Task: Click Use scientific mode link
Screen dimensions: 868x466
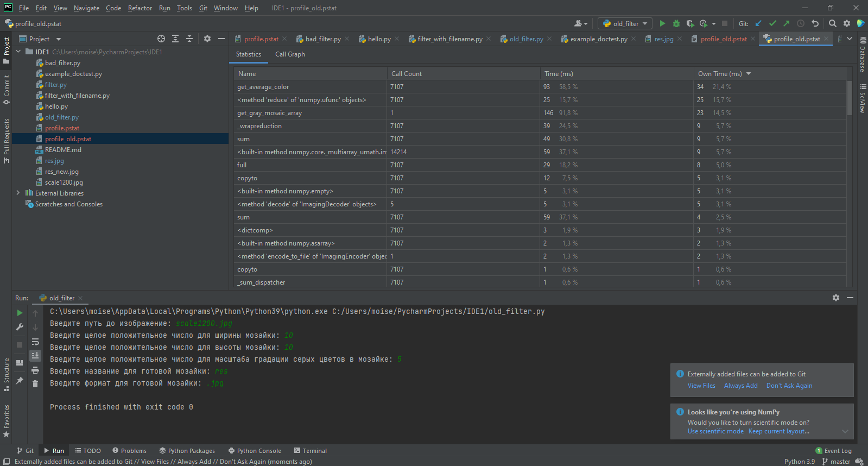Action: tap(715, 431)
